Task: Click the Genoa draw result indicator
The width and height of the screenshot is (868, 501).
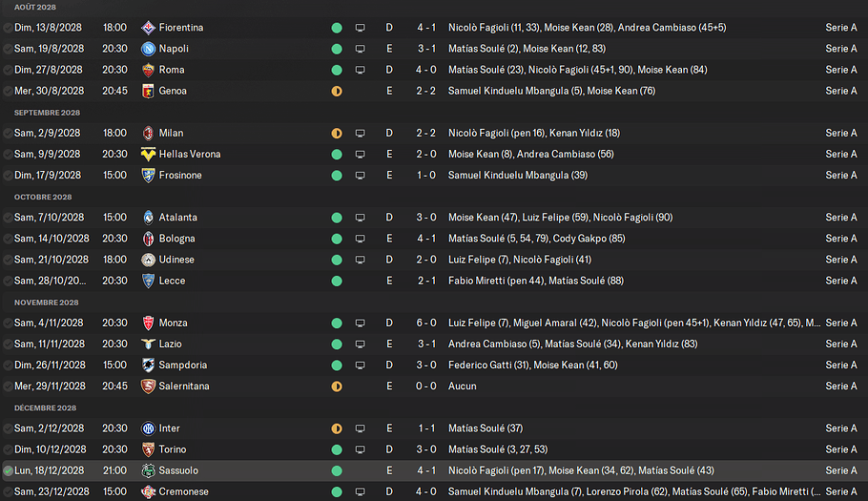Action: click(x=337, y=91)
